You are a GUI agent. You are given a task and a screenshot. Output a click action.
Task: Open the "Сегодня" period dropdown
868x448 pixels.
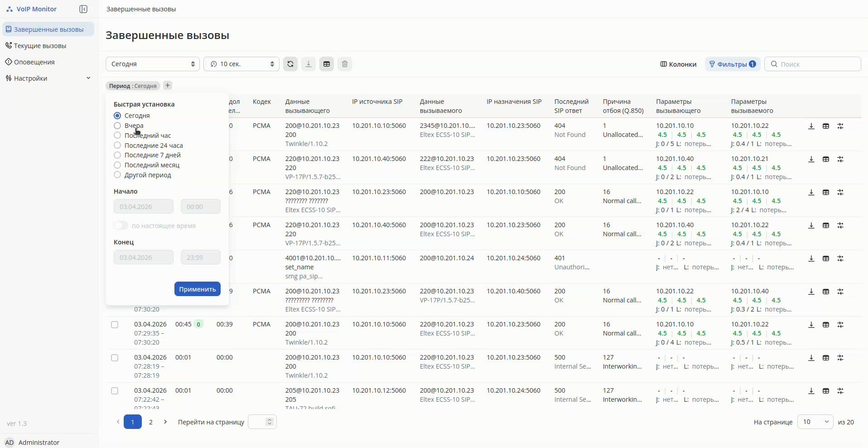[153, 64]
